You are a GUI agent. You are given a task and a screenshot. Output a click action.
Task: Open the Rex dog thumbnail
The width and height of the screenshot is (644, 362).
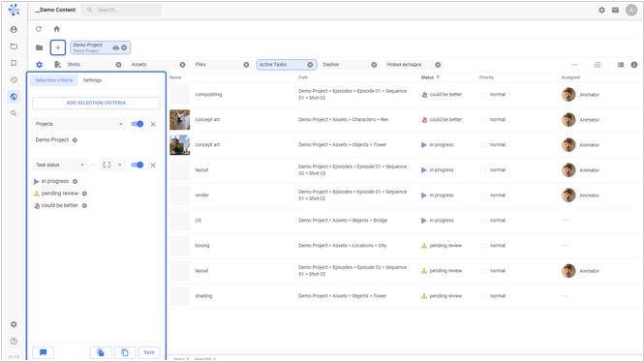tap(180, 119)
